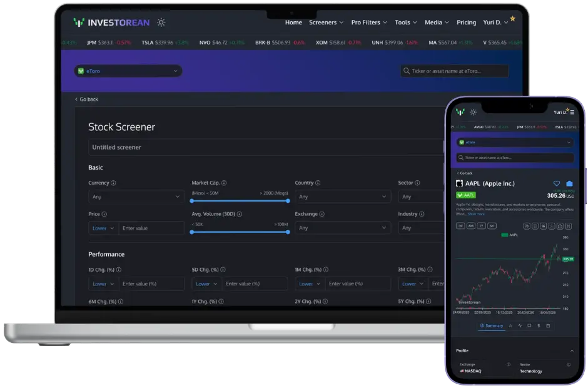The height and width of the screenshot is (388, 588).
Task: Click the Avg. Volume slider right handle
Action: [288, 232]
